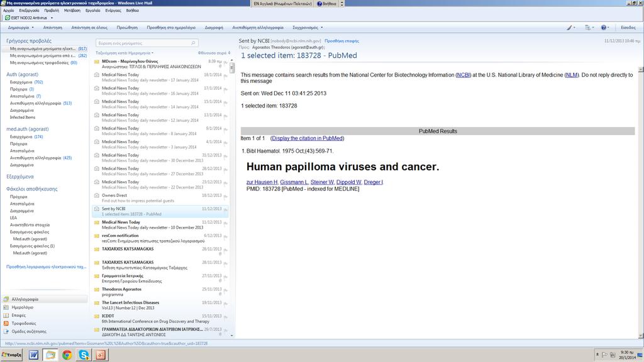Click envelope icon of resCom notification message
The width and height of the screenshot is (644, 362).
point(97,236)
